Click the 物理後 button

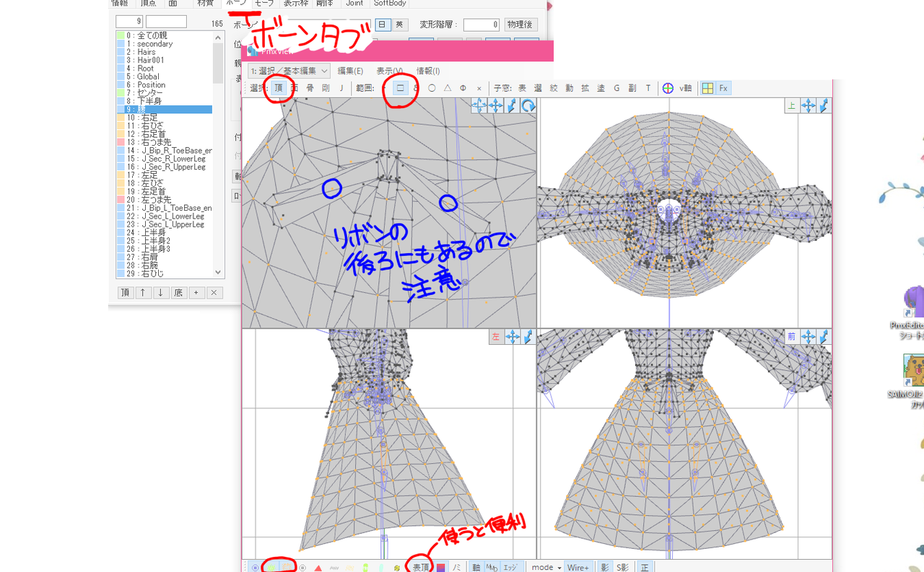(521, 25)
